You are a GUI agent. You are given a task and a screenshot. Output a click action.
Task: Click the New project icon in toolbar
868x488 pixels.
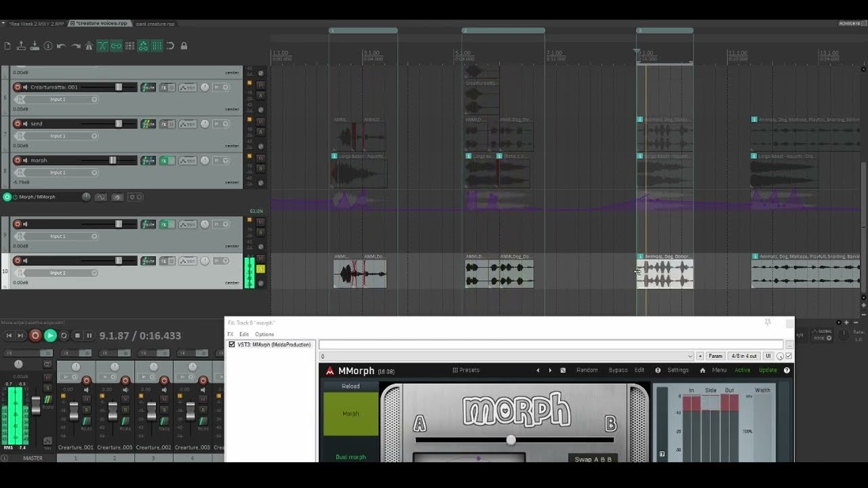pos(7,46)
